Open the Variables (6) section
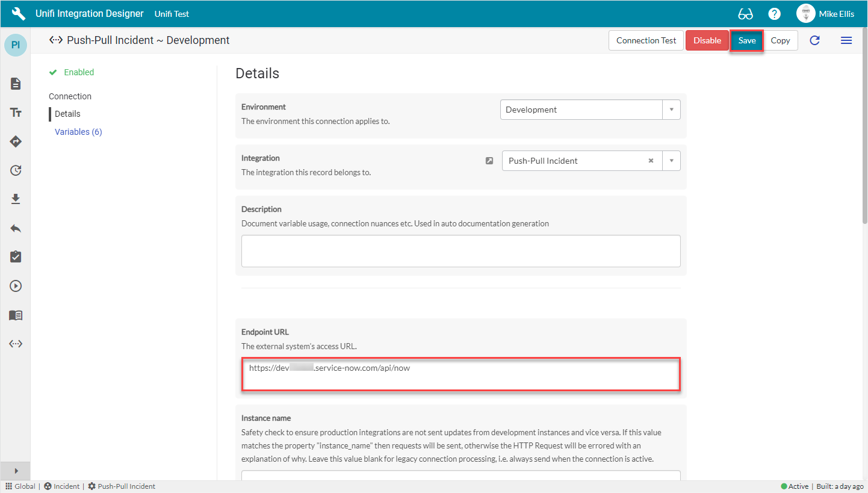Image resolution: width=868 pixels, height=493 pixels. pyautogui.click(x=78, y=132)
